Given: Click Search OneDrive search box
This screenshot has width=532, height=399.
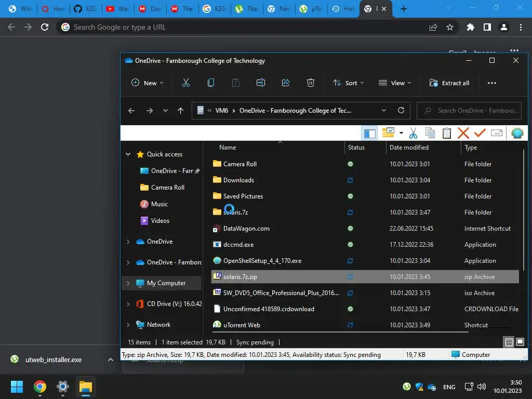Looking at the screenshot, I should tap(469, 111).
